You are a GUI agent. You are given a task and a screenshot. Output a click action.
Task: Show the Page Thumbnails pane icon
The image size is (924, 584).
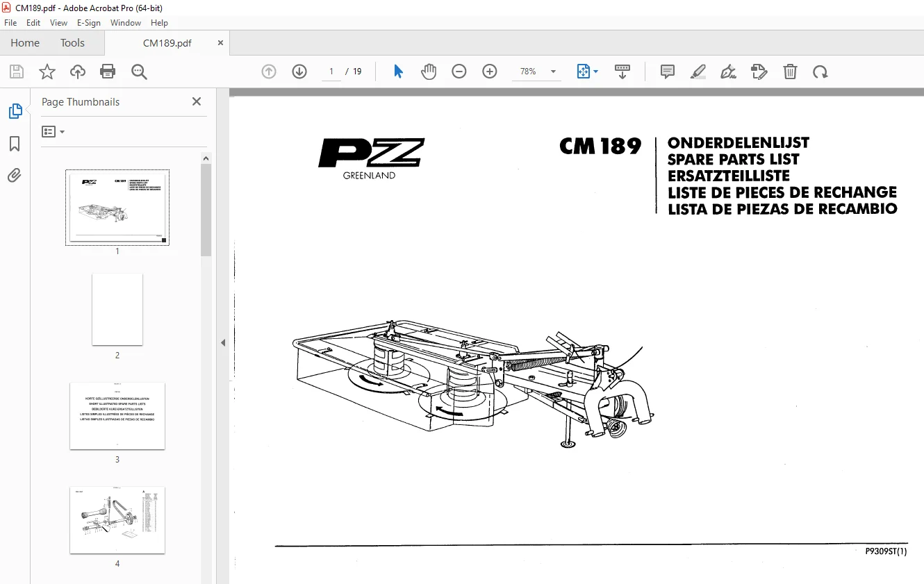click(15, 111)
